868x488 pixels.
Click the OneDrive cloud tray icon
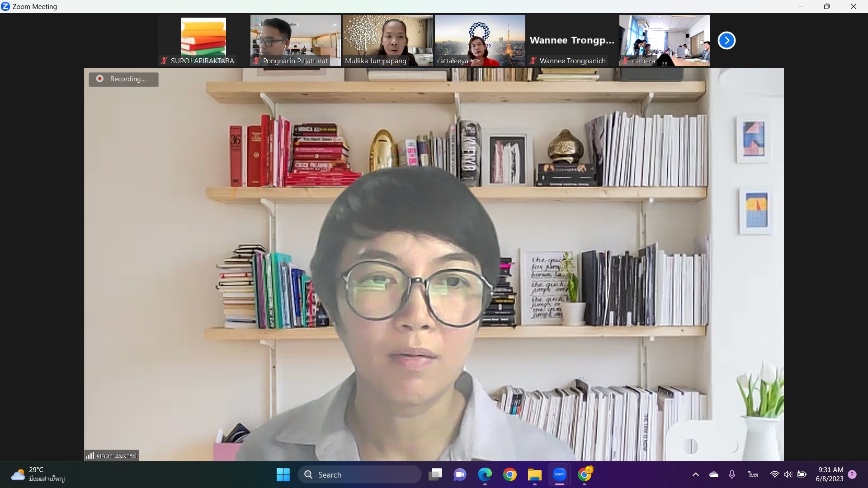[x=714, y=474]
